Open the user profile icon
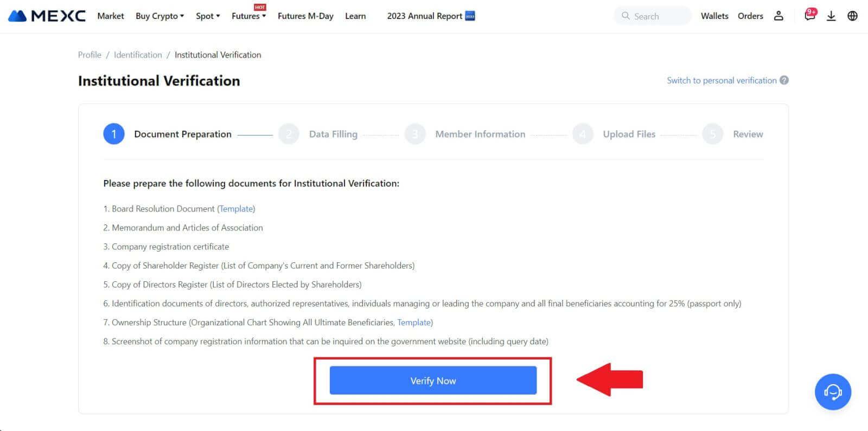The width and height of the screenshot is (868, 431). point(778,16)
